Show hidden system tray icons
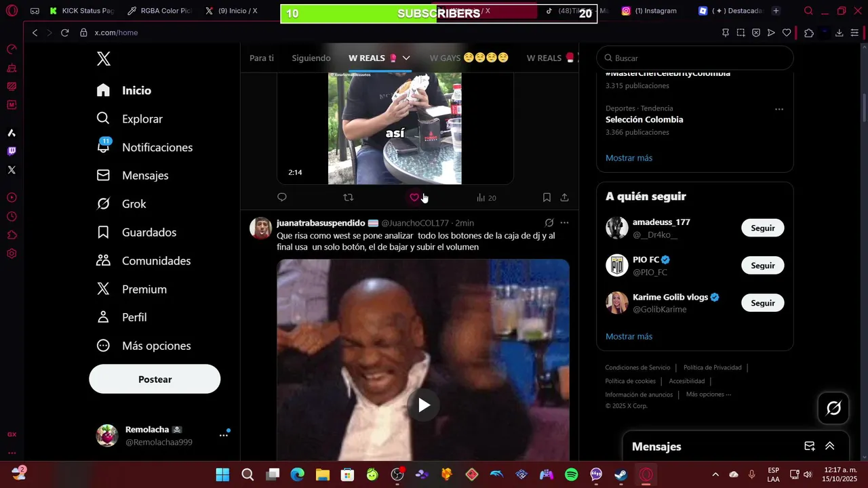 coord(715,474)
